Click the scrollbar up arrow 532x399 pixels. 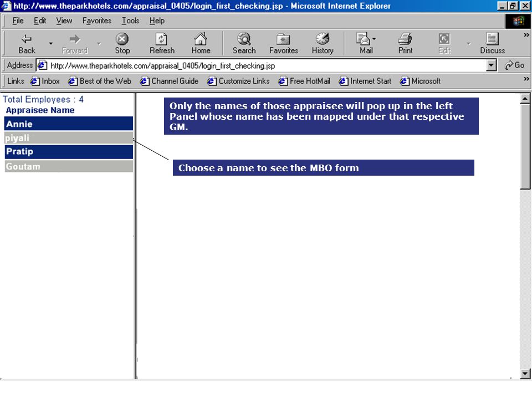pyautogui.click(x=525, y=99)
